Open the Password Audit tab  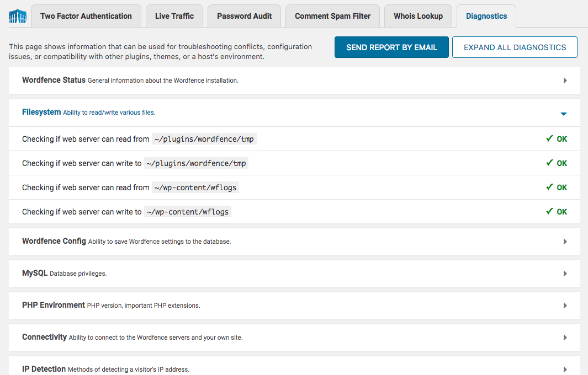point(244,16)
